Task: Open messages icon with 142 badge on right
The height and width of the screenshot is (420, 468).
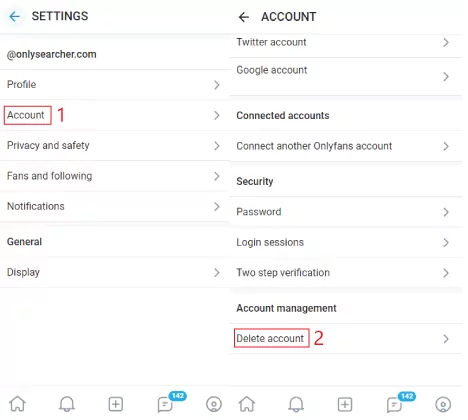Action: (395, 405)
